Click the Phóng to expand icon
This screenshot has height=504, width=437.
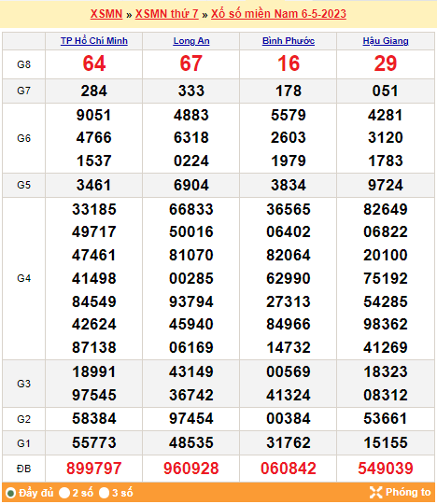(x=375, y=492)
